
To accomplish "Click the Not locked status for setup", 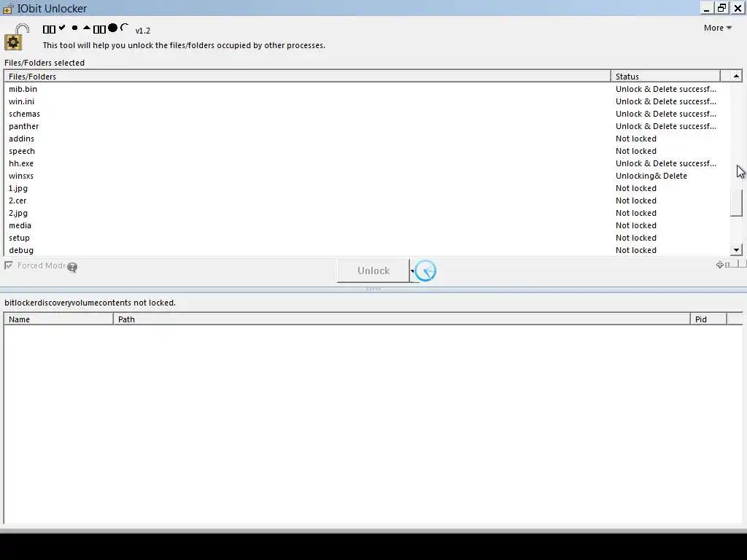I will pyautogui.click(x=636, y=238).
